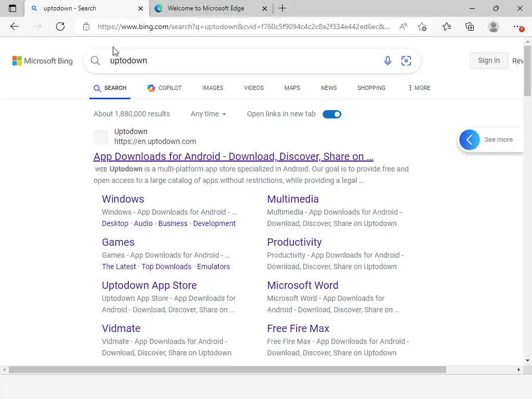Close the uptodown - Search tab
Screen dimensions: 532x399
[140, 8]
